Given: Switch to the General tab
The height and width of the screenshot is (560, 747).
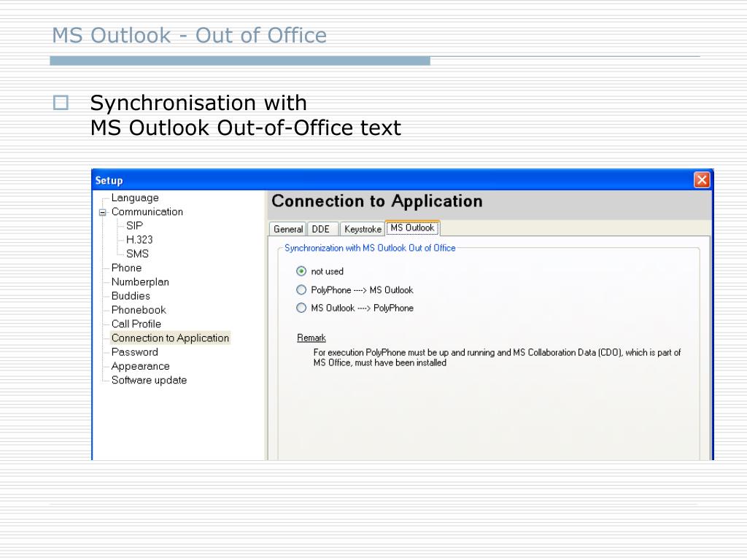Looking at the screenshot, I should tap(287, 229).
